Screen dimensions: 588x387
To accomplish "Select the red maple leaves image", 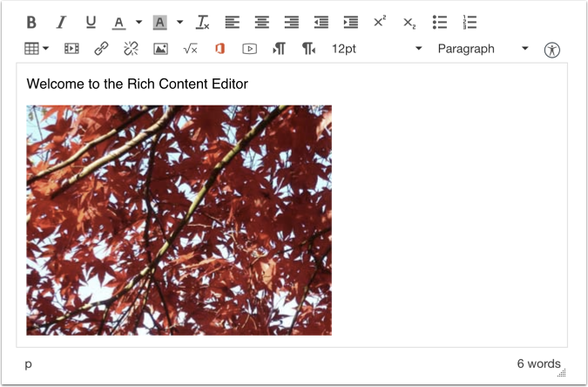I will tap(179, 220).
